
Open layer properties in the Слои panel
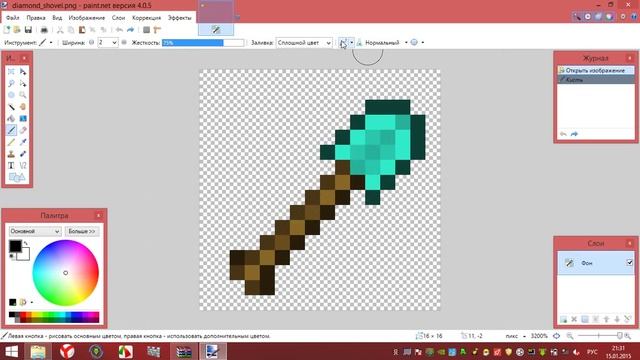click(x=628, y=319)
